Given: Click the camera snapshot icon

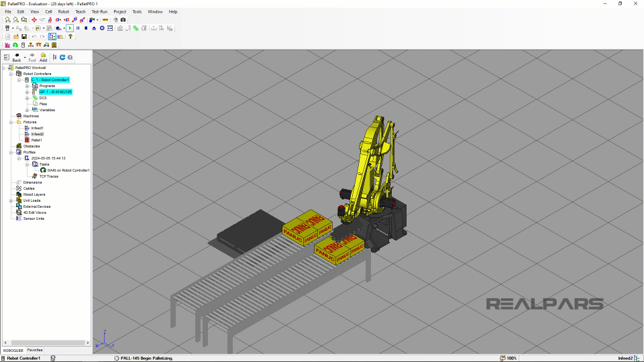Looking at the screenshot, I should (123, 19).
